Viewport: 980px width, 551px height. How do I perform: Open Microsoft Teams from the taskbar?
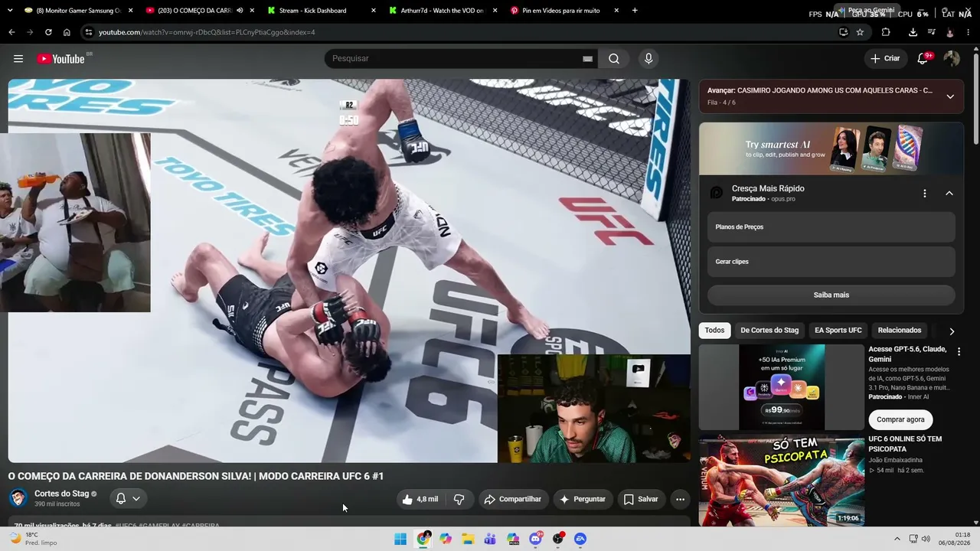pos(490,539)
